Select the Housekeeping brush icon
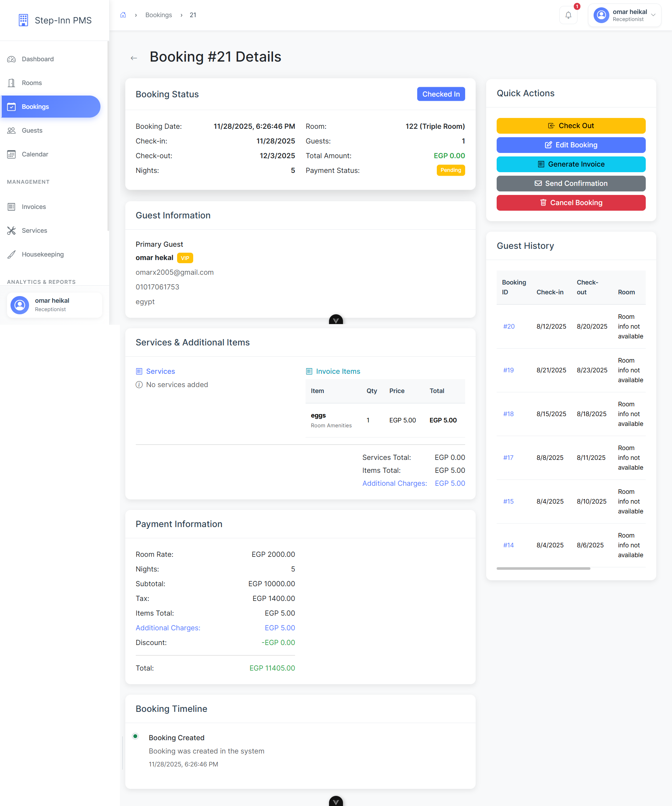 [x=12, y=254]
